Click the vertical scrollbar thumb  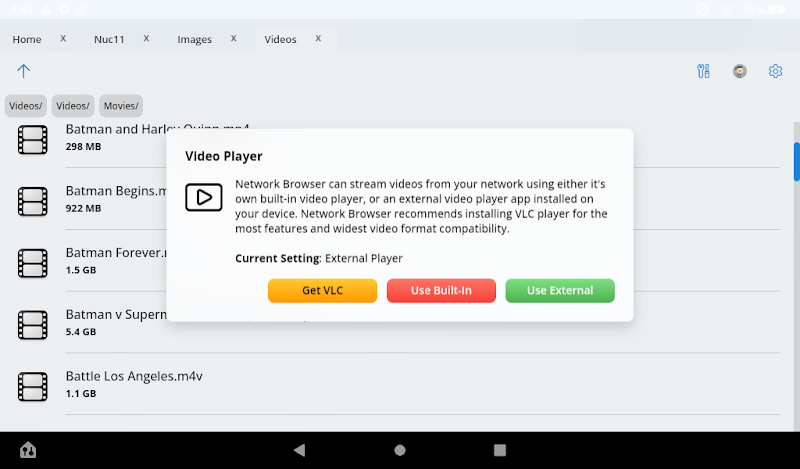click(796, 162)
